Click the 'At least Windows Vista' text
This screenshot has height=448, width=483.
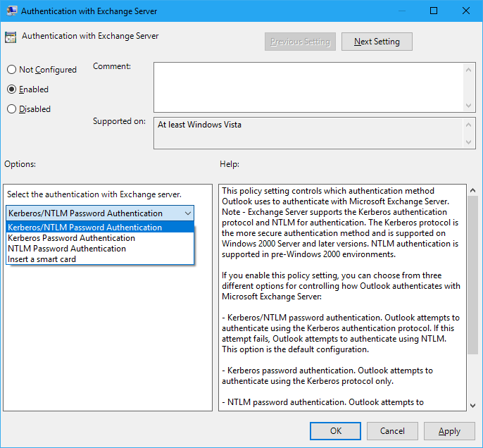point(200,125)
